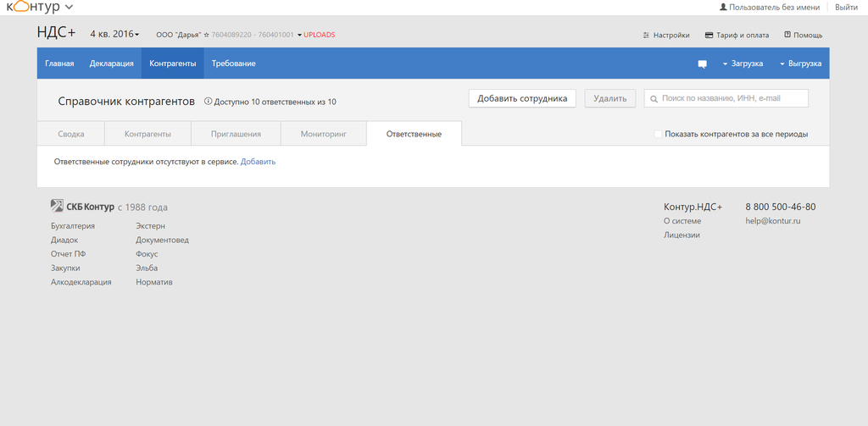Screen dimensions: 868x426
Task: Enable showing counterparties for all periods
Action: click(659, 134)
